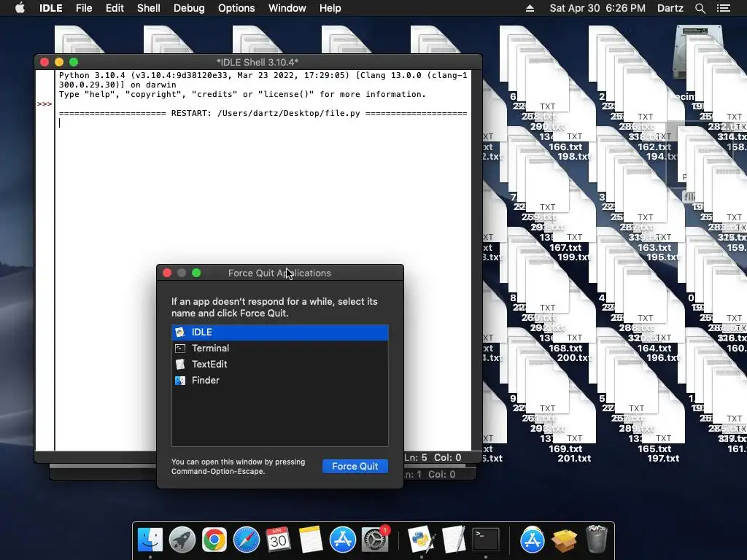Screen dimensions: 747x560
Task: Select the 197.txt file on desktop
Action: [663, 458]
